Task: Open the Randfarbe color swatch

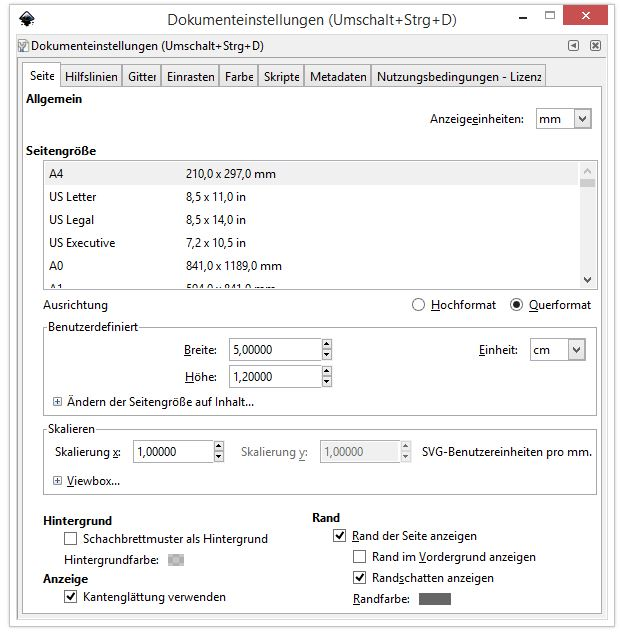Action: [435, 599]
